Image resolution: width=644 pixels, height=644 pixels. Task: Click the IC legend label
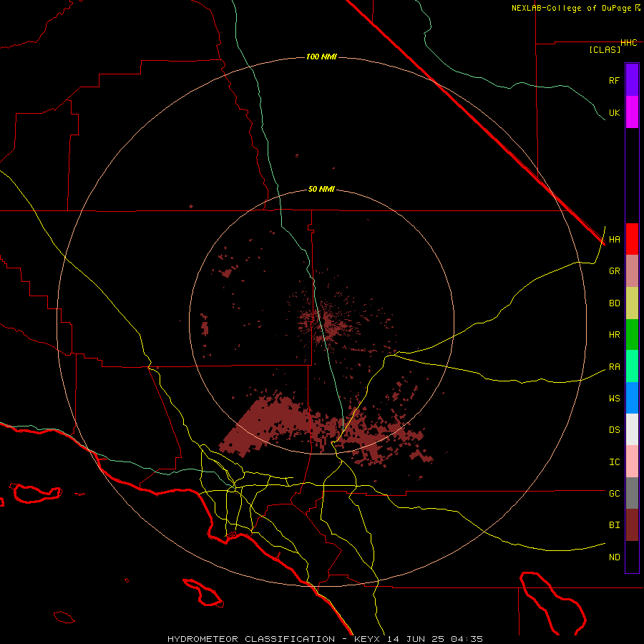click(615, 462)
